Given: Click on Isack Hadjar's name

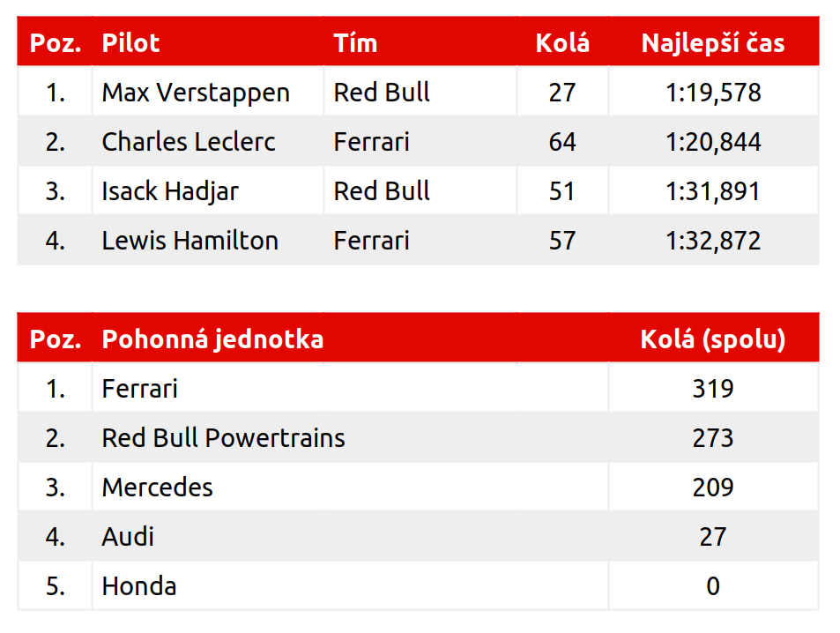Looking at the screenshot, I should pyautogui.click(x=170, y=191).
